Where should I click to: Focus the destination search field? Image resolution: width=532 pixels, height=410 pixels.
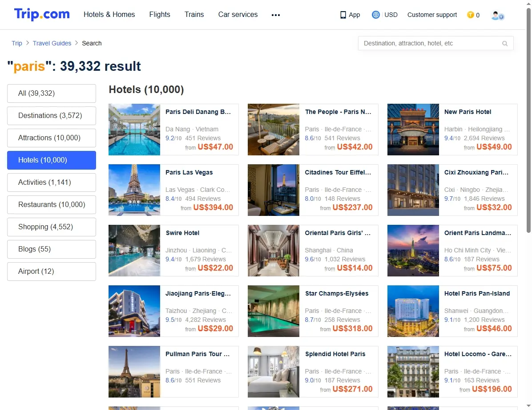click(435, 43)
